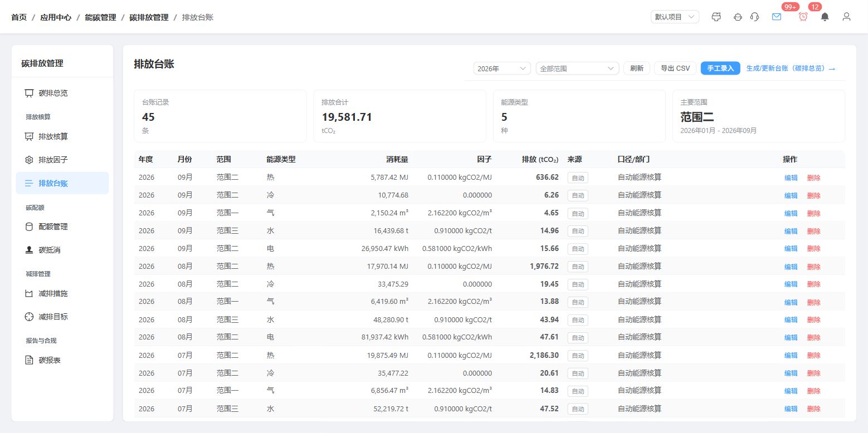Click the database icon next to 配额管理

tap(29, 227)
